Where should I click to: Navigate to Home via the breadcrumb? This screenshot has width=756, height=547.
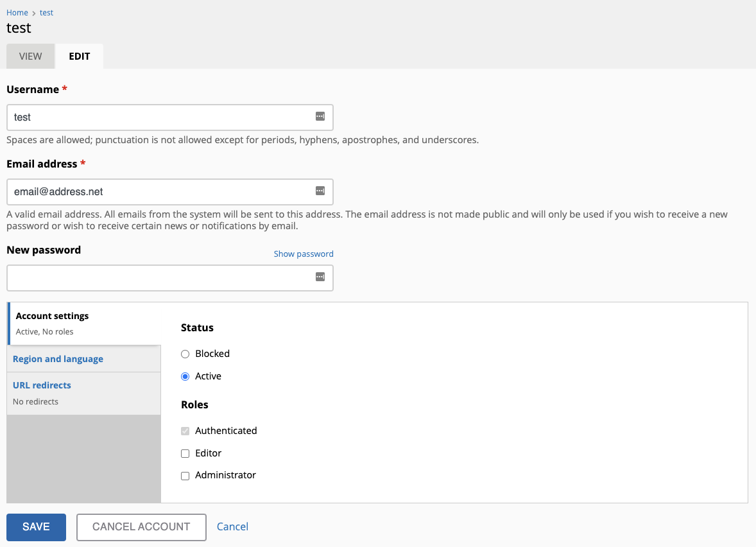pos(17,12)
